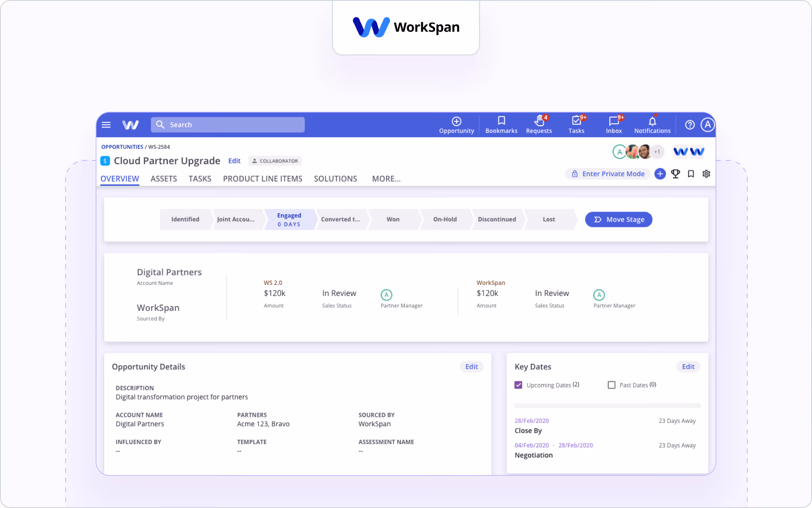
Task: Click the COLLABORATOR badge
Action: click(x=275, y=161)
